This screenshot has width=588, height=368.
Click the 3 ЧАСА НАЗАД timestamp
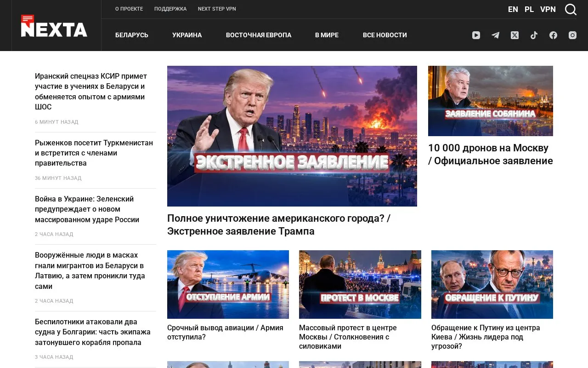54,357
